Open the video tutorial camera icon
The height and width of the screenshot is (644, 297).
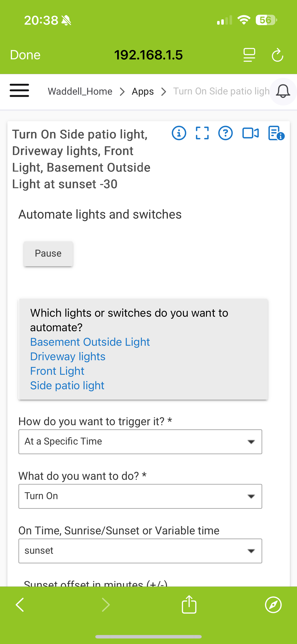coord(250,133)
